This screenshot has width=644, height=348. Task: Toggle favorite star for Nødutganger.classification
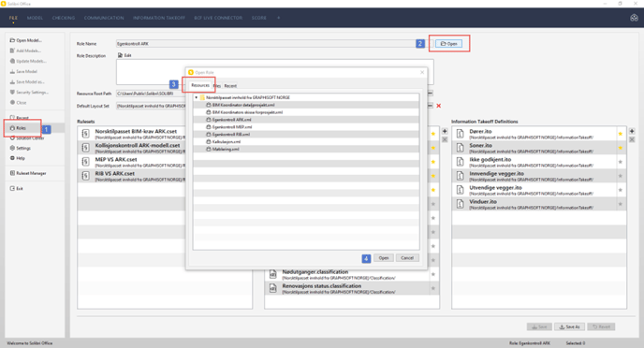pos(433,274)
